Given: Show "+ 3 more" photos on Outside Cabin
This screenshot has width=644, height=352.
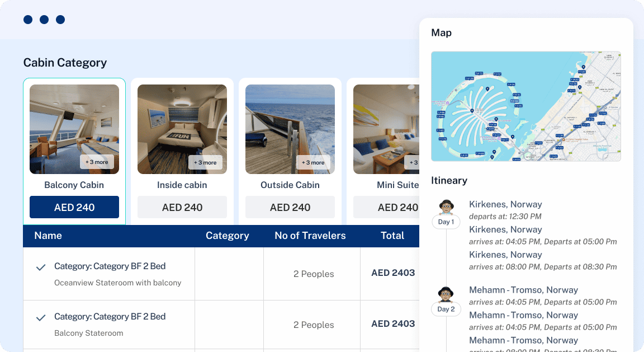Looking at the screenshot, I should (313, 162).
